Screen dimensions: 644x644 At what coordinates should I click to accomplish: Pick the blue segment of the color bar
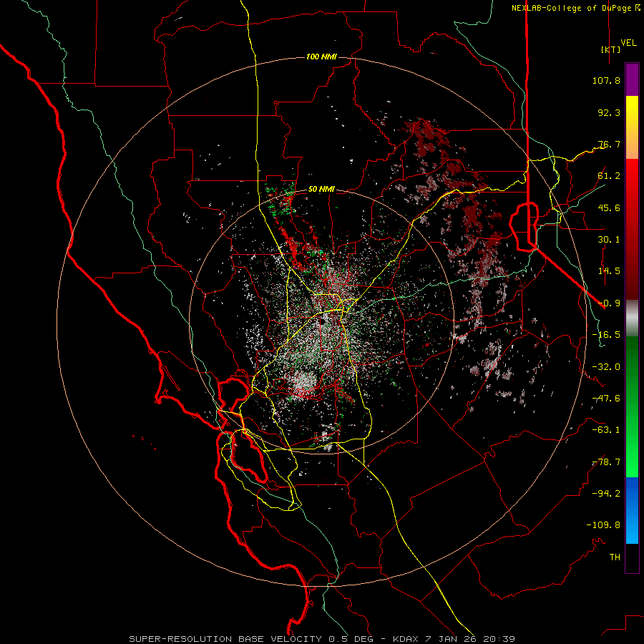(x=632, y=510)
